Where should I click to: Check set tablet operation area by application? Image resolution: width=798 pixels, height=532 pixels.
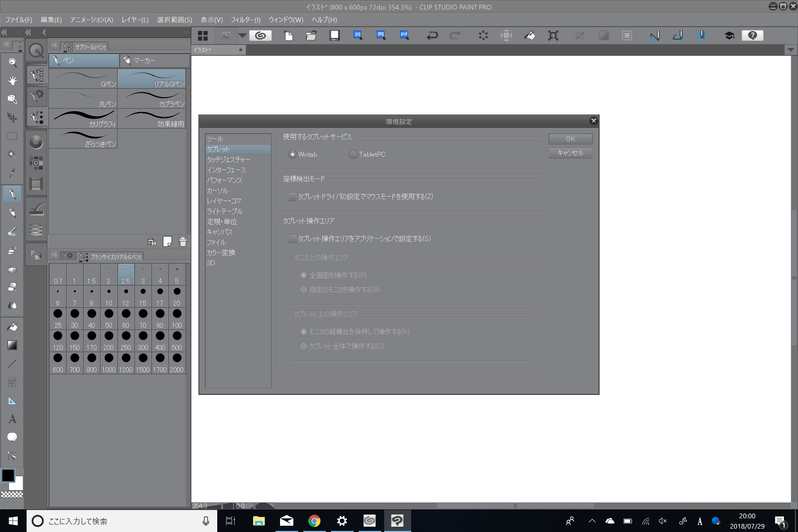292,239
